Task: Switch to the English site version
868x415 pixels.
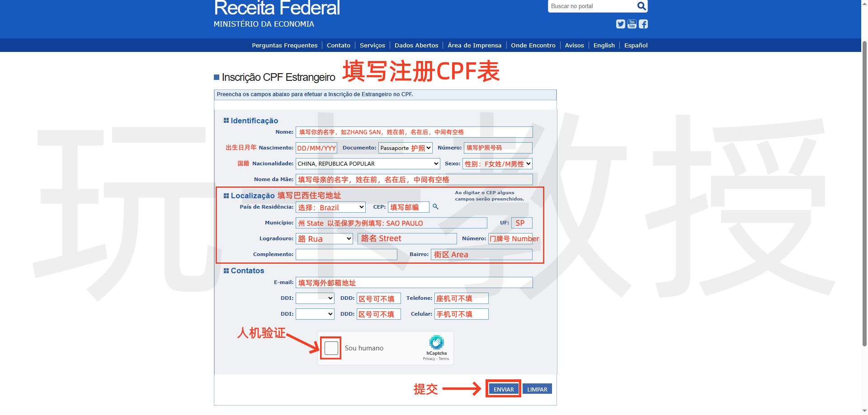Action: 604,46
